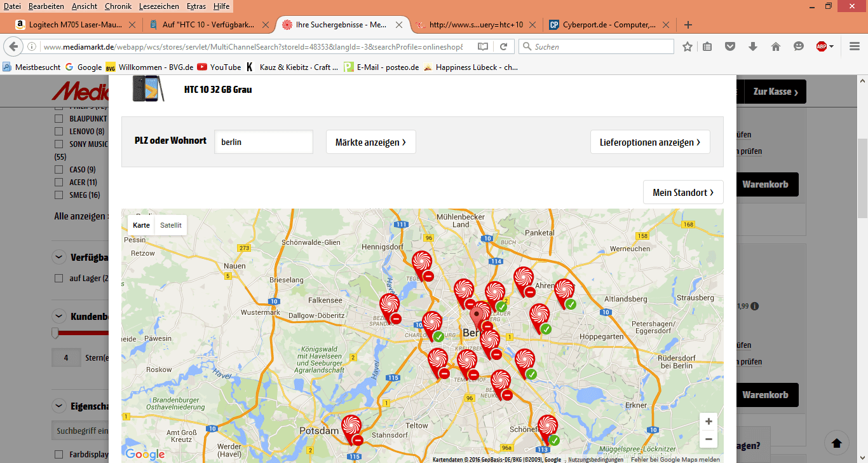
Task: Open the YouTube bookmark
Action: pos(219,67)
